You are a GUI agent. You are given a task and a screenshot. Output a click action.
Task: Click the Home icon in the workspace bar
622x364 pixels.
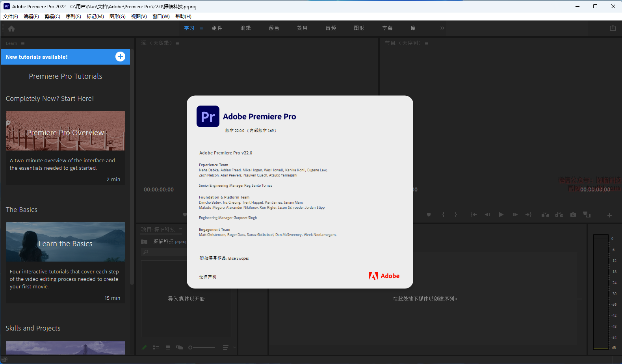tap(11, 28)
